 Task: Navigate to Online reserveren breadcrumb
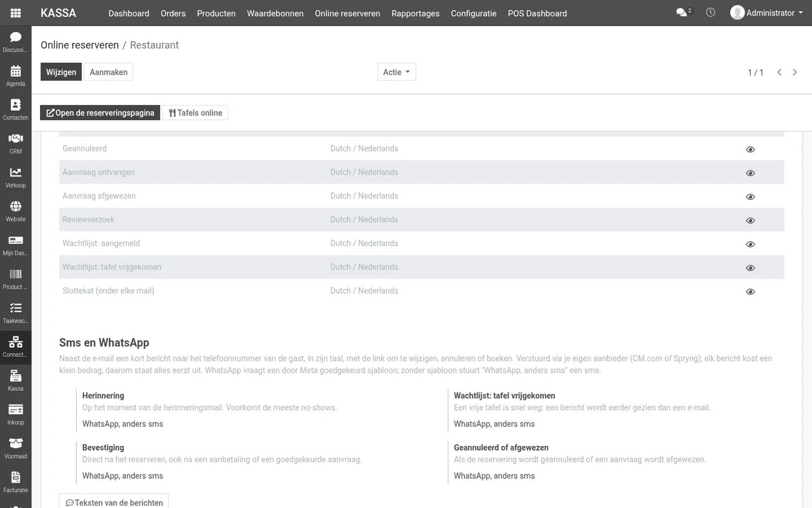pos(79,45)
